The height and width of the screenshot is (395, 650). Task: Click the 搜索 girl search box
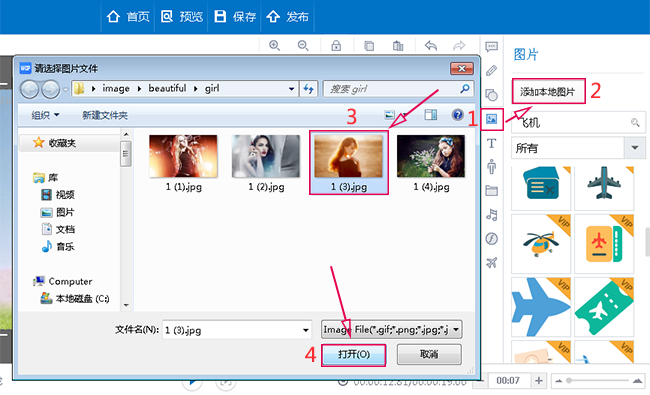(x=398, y=89)
